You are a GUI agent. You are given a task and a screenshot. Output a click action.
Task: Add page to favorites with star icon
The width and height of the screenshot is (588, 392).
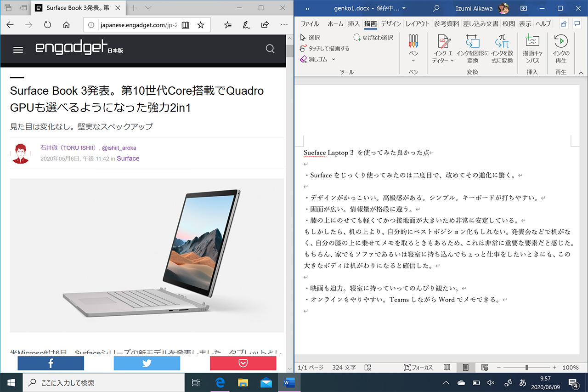201,25
